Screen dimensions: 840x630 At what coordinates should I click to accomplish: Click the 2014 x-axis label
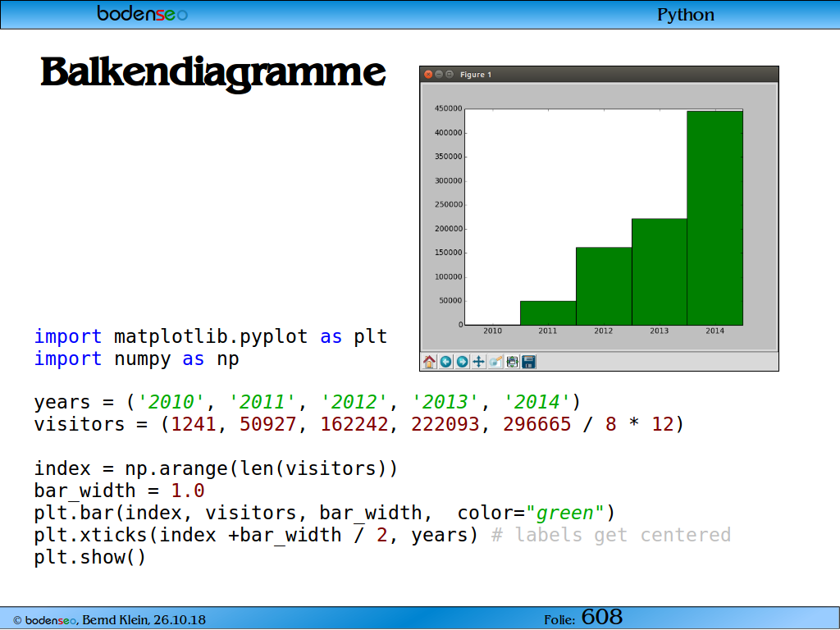714,331
